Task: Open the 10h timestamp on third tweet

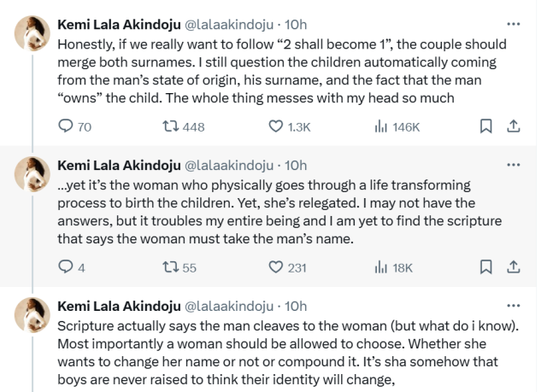Action: pos(296,306)
